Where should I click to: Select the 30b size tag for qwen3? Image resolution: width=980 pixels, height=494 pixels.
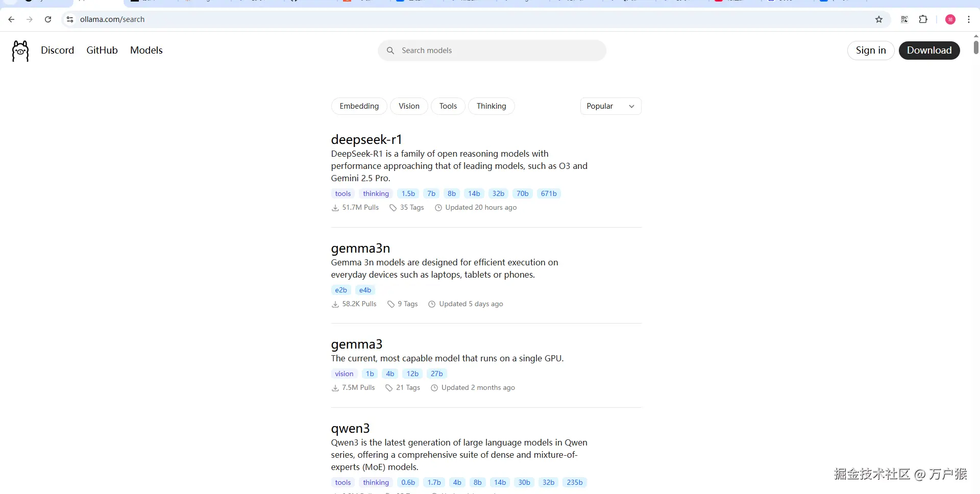524,483
